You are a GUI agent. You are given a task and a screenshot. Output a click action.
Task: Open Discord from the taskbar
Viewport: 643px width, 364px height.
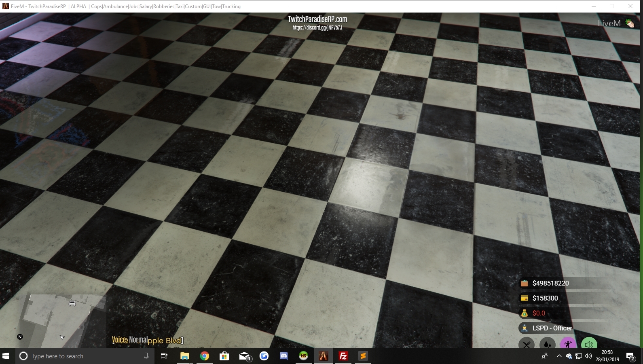(x=284, y=356)
